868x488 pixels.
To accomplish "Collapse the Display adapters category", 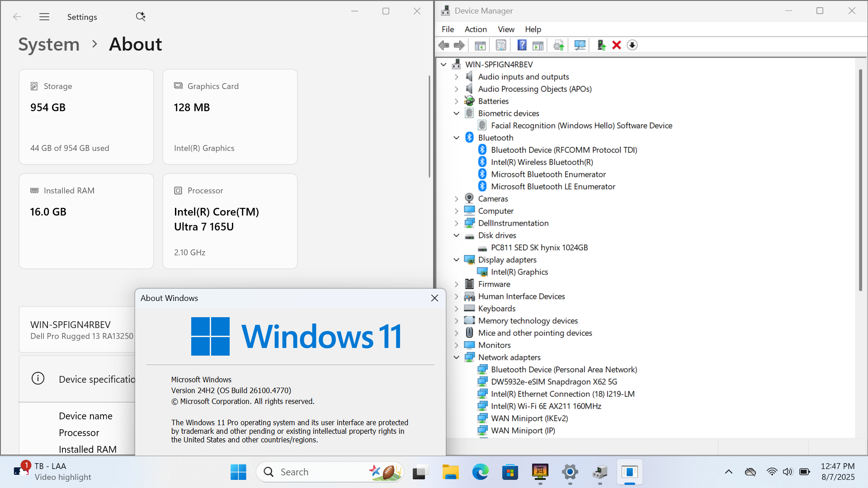I will tap(457, 260).
